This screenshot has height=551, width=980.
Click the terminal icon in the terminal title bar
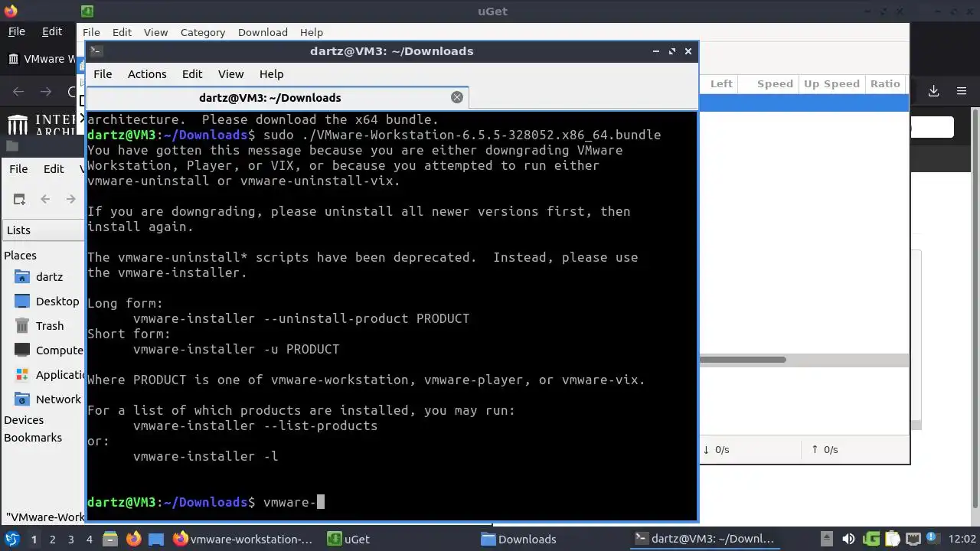(x=96, y=51)
